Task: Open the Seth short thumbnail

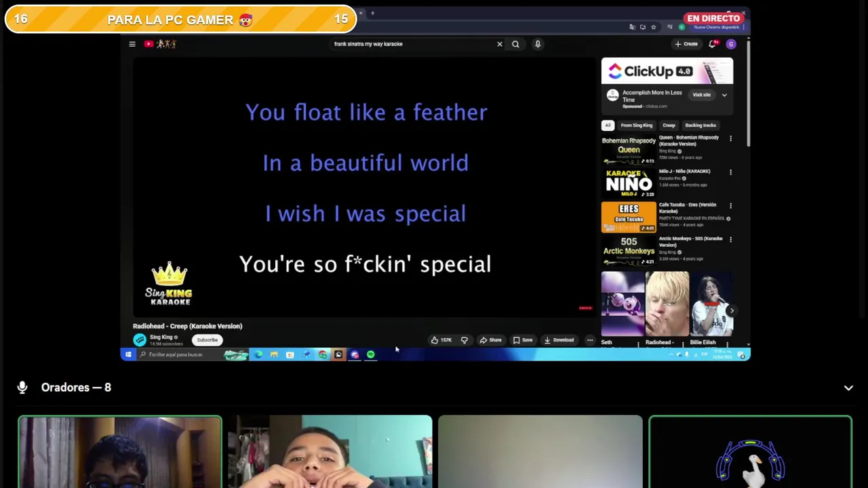Action: coord(623,304)
